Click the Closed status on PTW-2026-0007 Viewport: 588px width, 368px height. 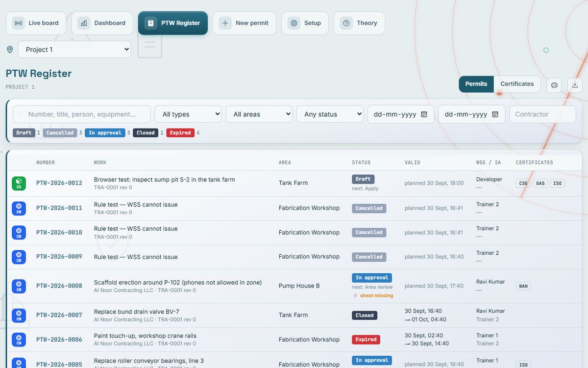tap(365, 315)
